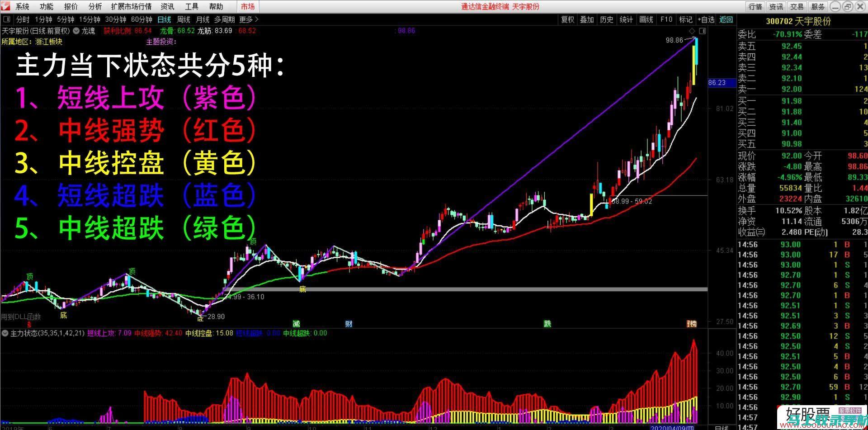This screenshot has height=430, width=868.
Task: Expand the 主力状态 indicator dropdown circle
Action: point(5,333)
